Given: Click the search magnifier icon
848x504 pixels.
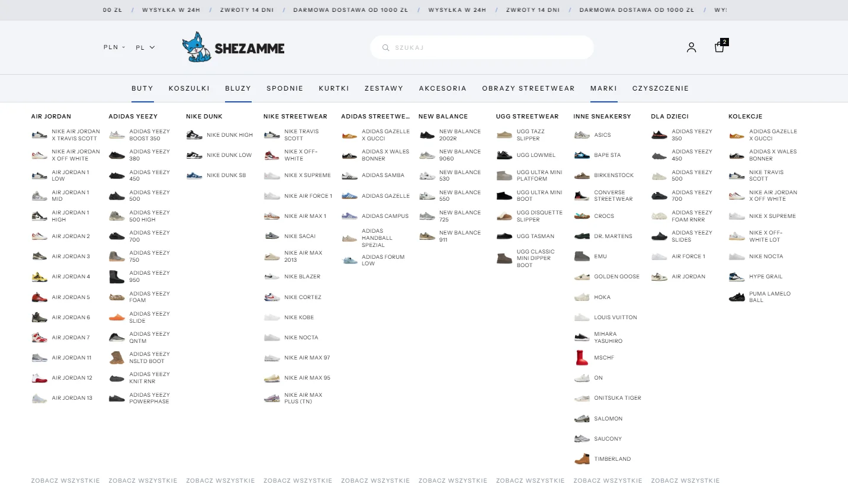Looking at the screenshot, I should pyautogui.click(x=386, y=47).
